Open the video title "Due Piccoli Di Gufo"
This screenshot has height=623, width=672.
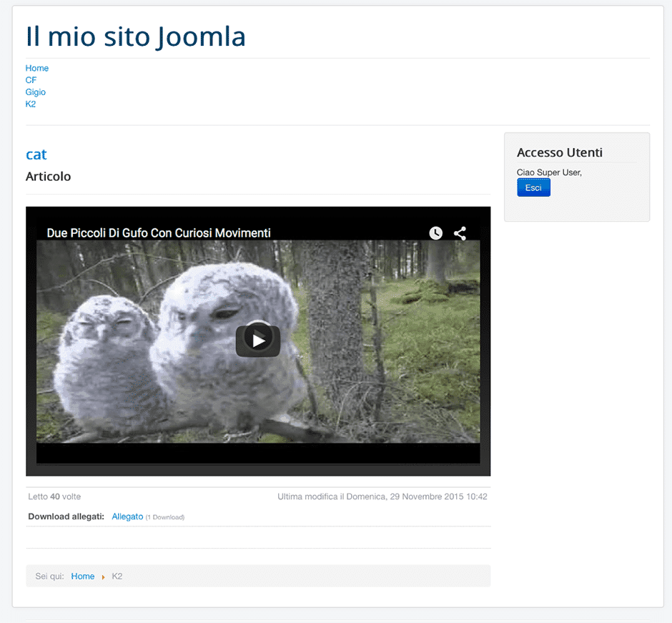[x=159, y=233]
